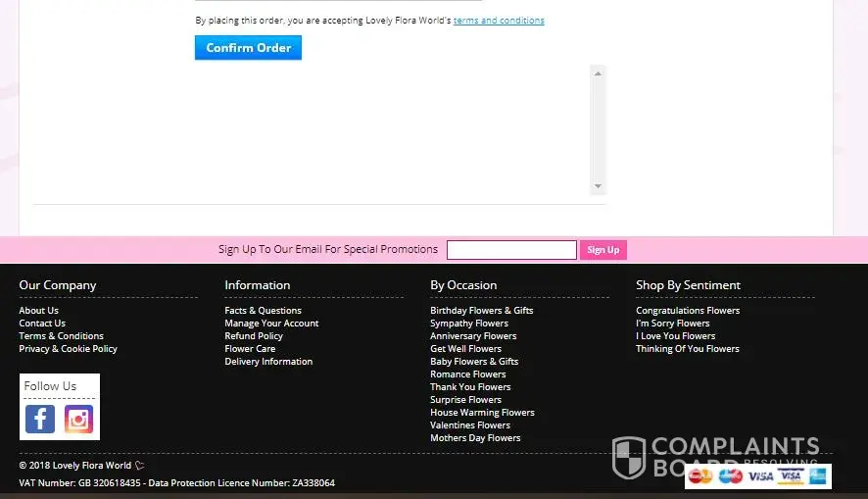Click the scroll up arrow in text box

(598, 73)
